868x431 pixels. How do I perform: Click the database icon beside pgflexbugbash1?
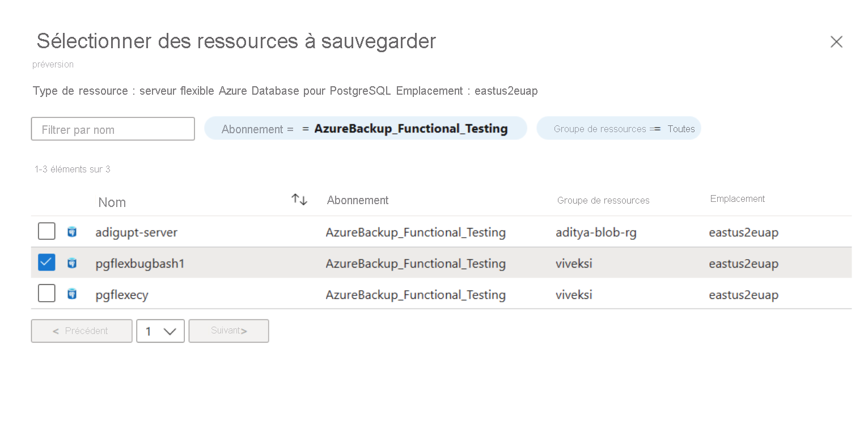[72, 263]
